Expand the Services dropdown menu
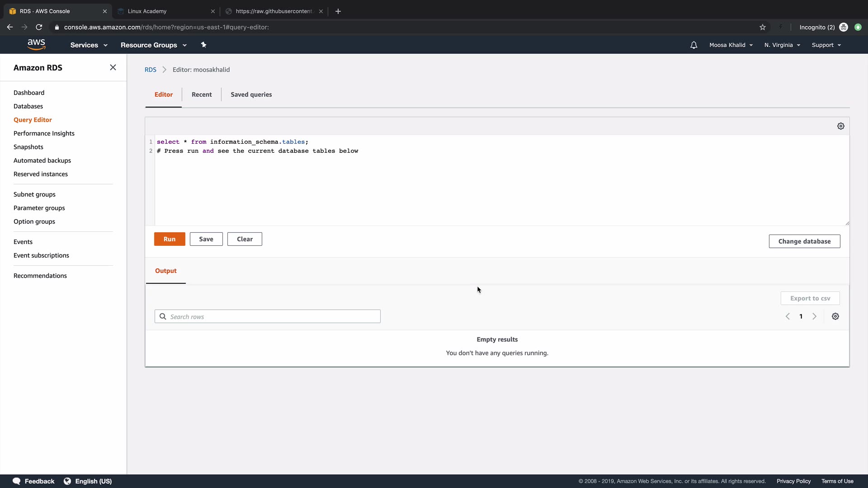 89,45
